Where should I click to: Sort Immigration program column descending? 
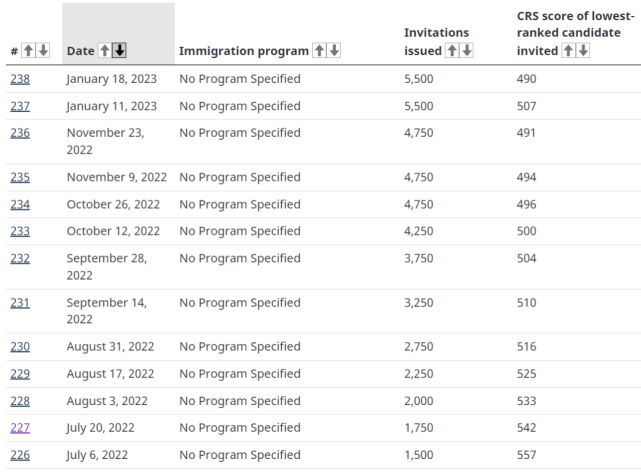tap(334, 51)
